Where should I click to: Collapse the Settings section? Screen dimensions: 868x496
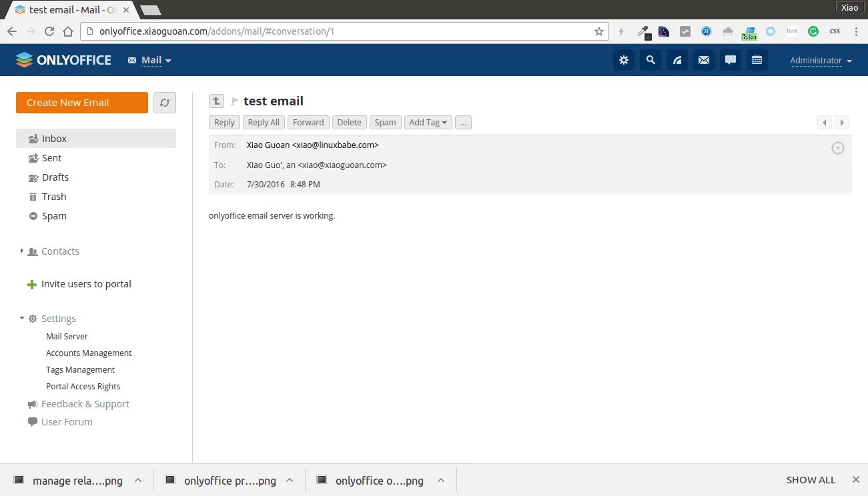[x=22, y=319]
